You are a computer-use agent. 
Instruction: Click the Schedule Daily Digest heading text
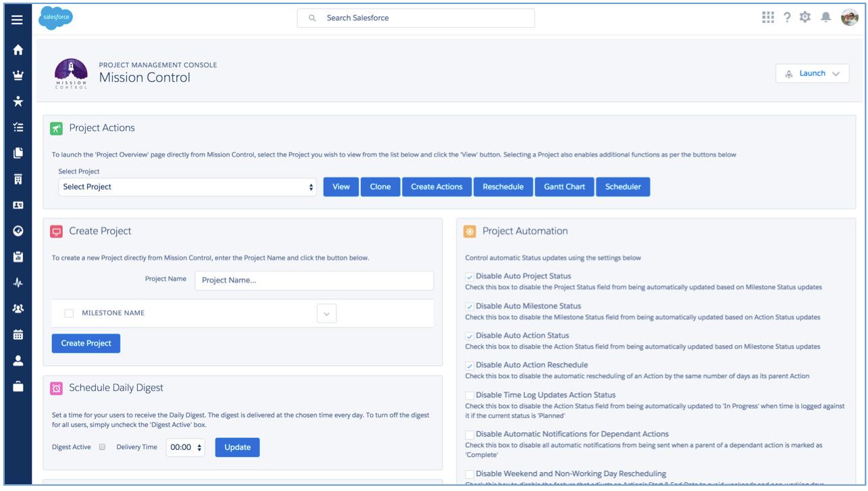(116, 388)
